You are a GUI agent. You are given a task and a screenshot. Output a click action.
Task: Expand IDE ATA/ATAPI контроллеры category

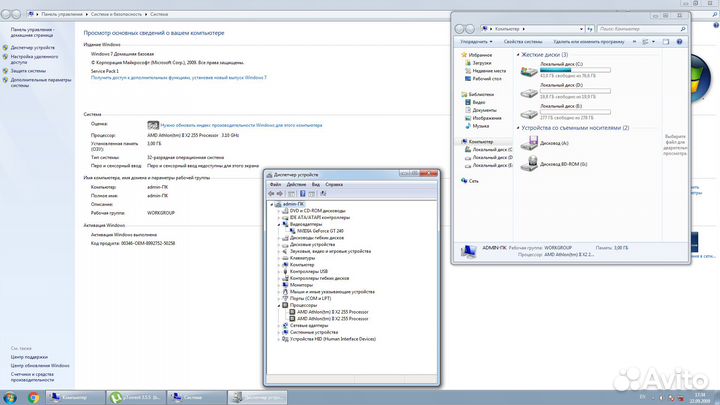(279, 218)
